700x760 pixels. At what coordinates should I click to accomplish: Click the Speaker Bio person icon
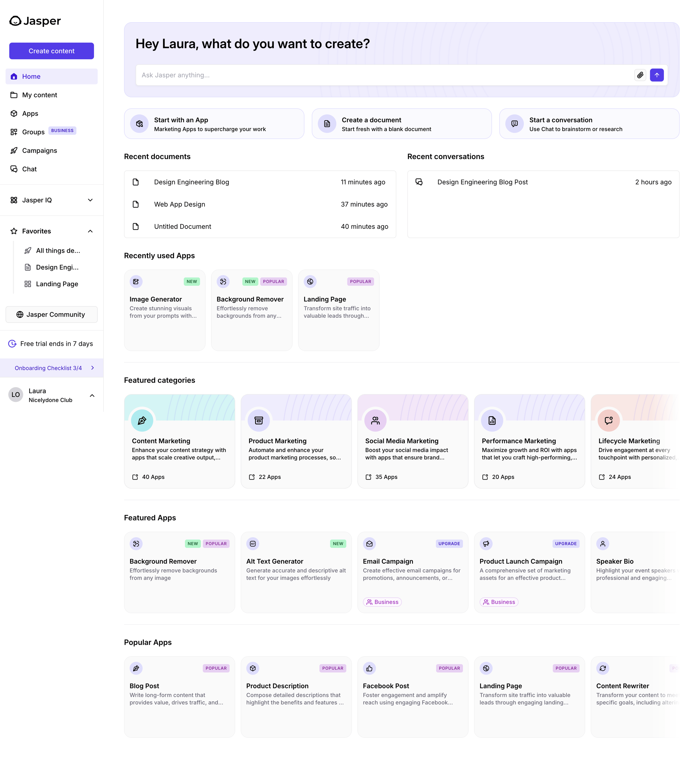(603, 543)
